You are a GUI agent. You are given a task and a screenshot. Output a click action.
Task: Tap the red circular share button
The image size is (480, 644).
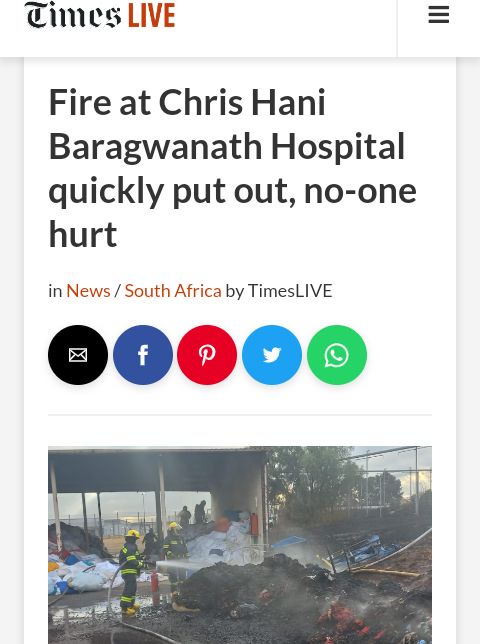tap(207, 355)
